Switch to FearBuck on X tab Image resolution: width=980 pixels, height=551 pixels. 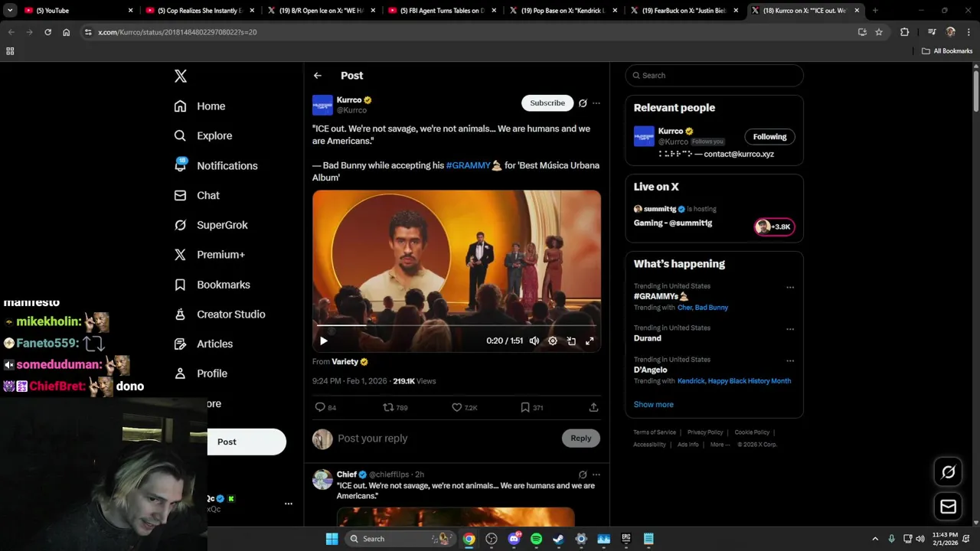point(684,11)
